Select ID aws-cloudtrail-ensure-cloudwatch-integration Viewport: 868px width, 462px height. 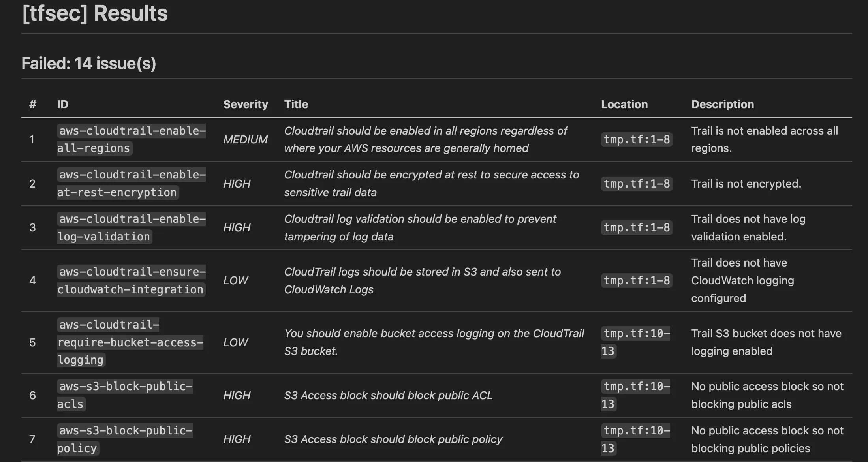132,280
